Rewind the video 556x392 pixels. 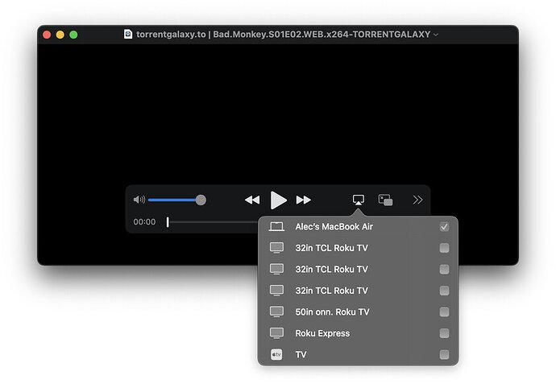[252, 200]
